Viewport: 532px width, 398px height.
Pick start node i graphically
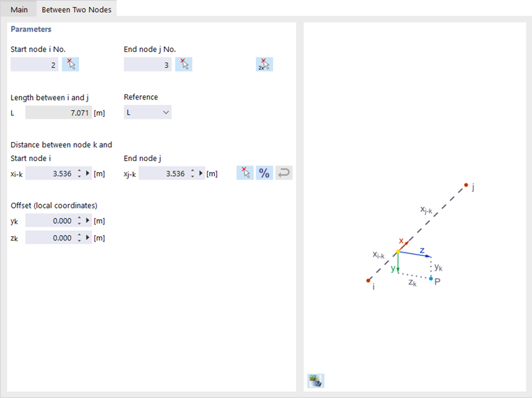(x=71, y=64)
